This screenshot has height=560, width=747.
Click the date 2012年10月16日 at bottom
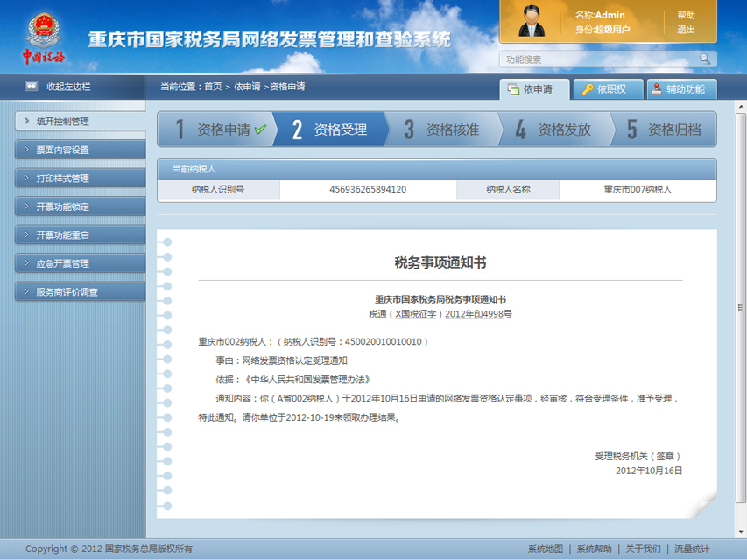click(x=649, y=471)
